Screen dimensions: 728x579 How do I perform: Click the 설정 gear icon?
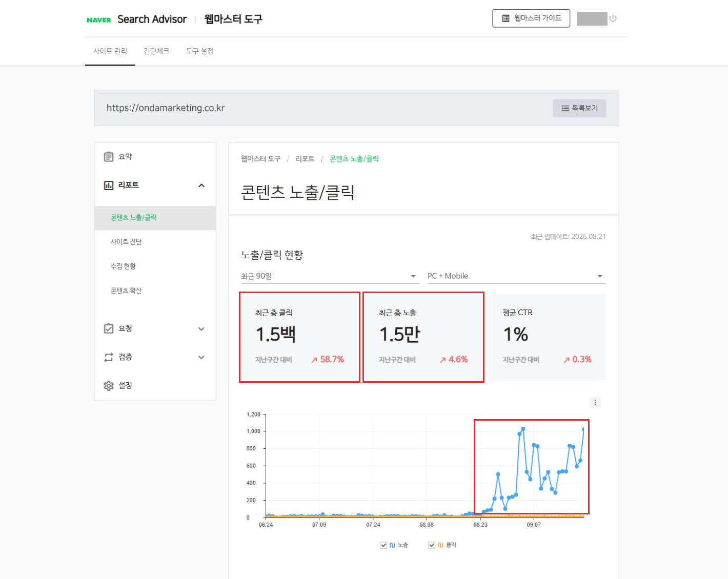click(109, 386)
